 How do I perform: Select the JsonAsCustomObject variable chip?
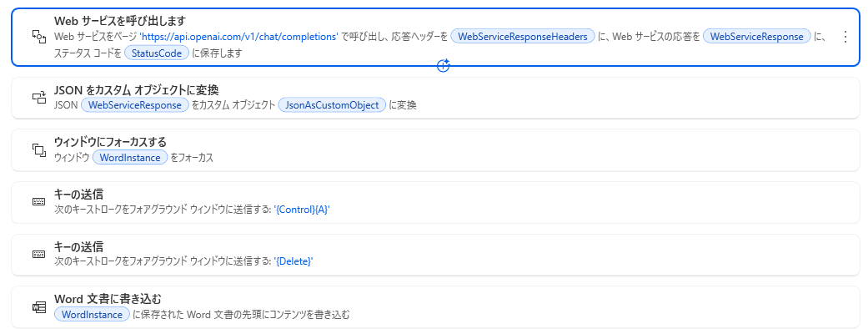point(332,105)
